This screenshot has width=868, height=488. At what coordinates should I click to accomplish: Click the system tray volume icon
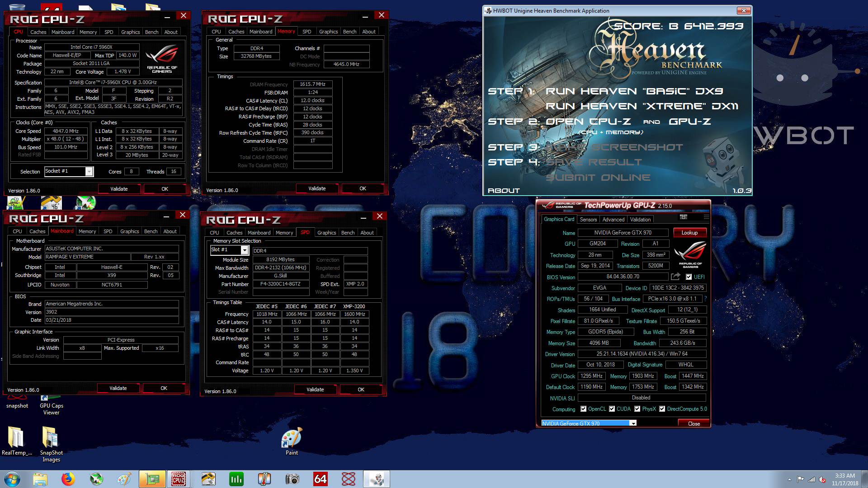pos(822,479)
